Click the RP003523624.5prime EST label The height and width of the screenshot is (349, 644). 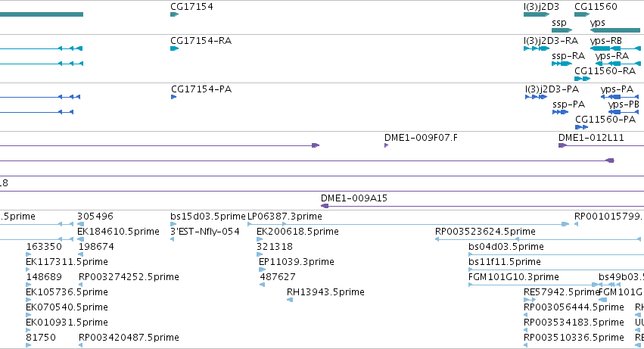pos(485,232)
